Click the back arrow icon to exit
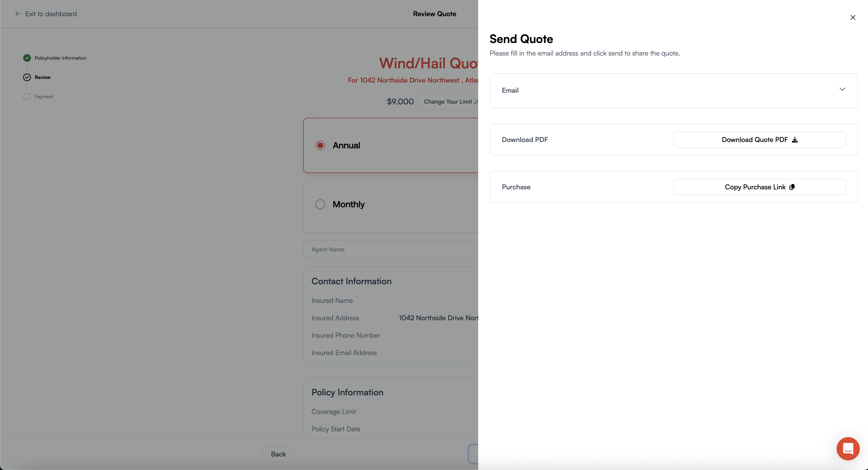The image size is (868, 470). pyautogui.click(x=18, y=14)
